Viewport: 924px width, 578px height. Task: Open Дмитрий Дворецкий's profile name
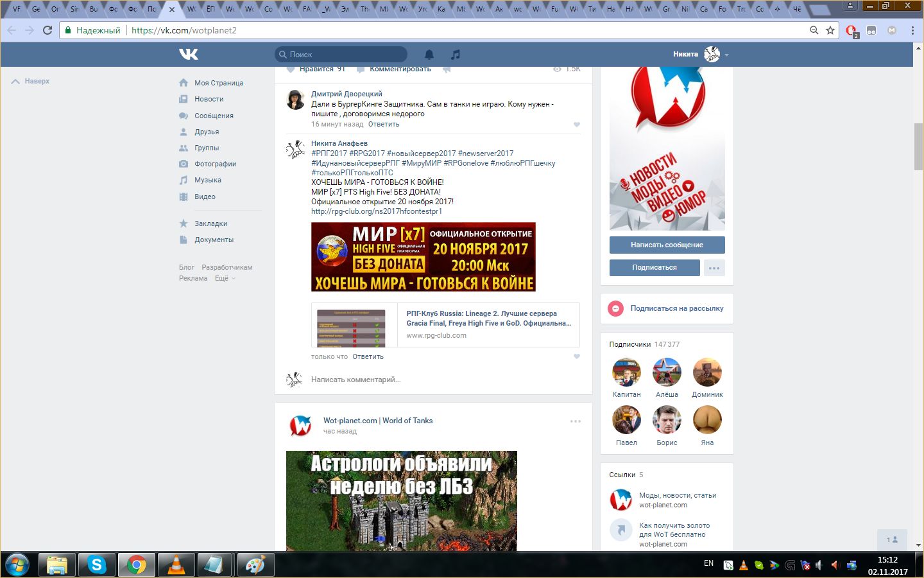click(x=346, y=94)
